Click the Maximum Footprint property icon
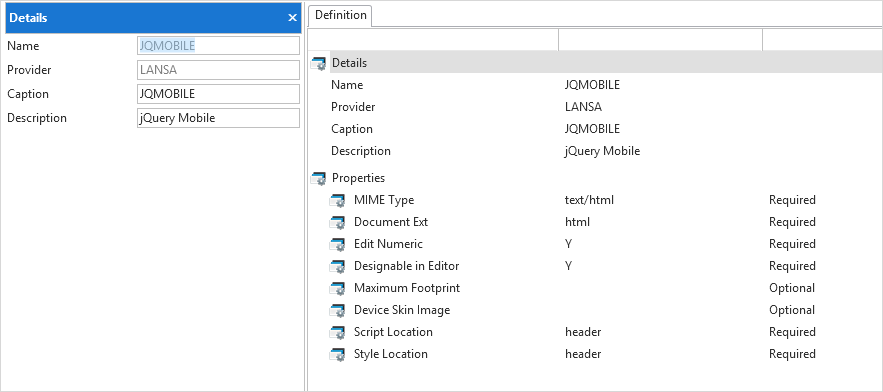883x392 pixels. (x=337, y=288)
